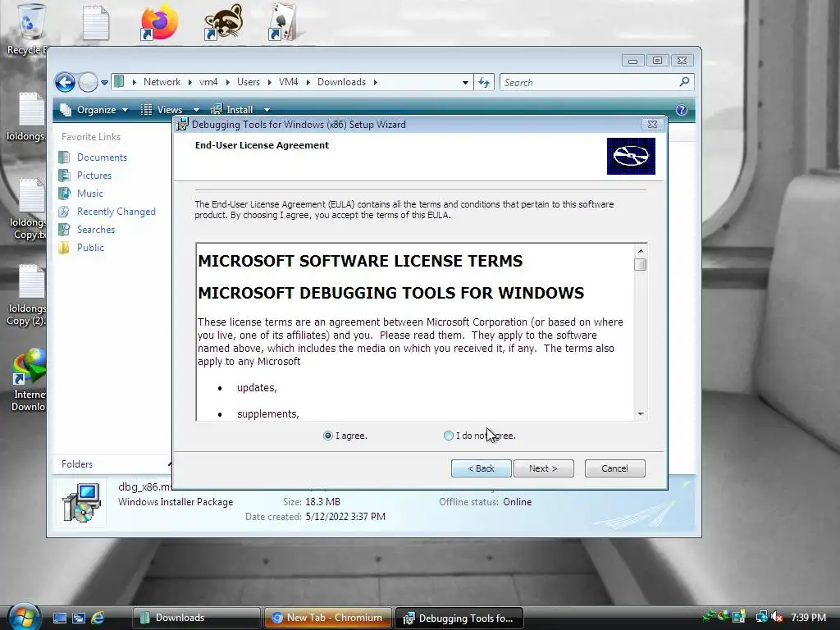Viewport: 840px width, 630px height.
Task: Click VM4 folder in the breadcrumb
Action: point(288,82)
